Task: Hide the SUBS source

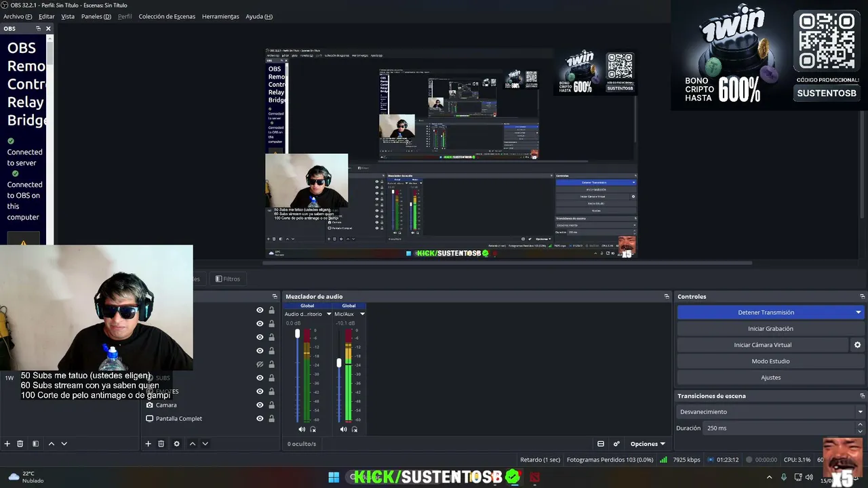Action: click(x=260, y=378)
